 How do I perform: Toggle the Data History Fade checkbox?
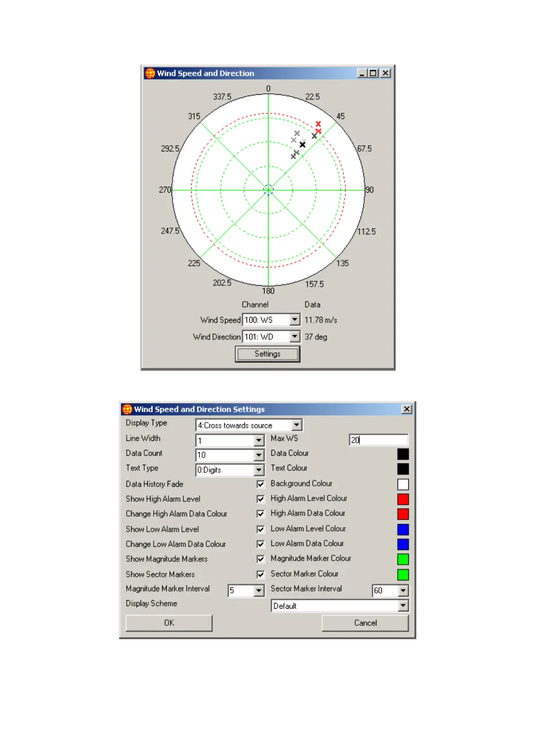(x=261, y=484)
